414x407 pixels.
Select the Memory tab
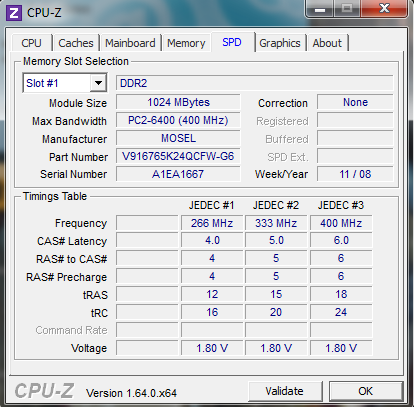tap(186, 43)
